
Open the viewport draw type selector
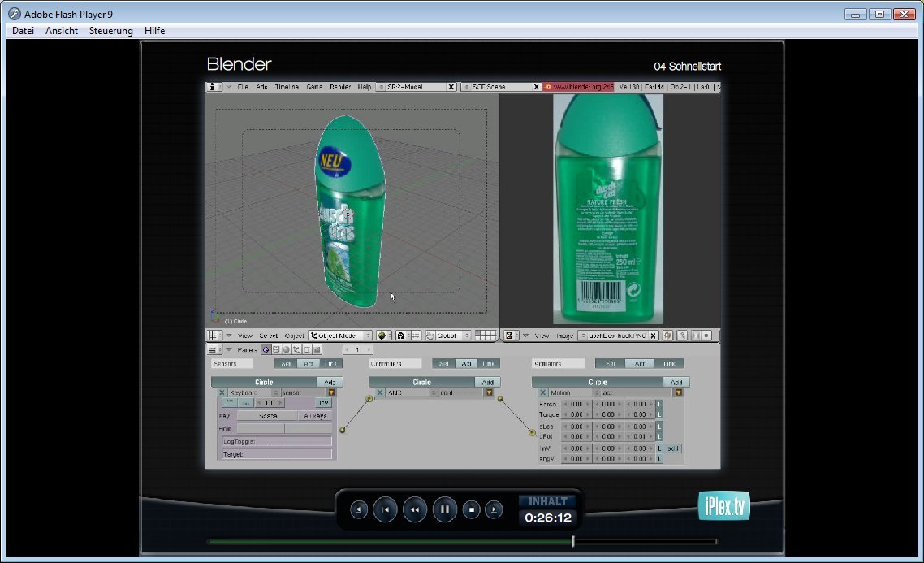(x=383, y=336)
